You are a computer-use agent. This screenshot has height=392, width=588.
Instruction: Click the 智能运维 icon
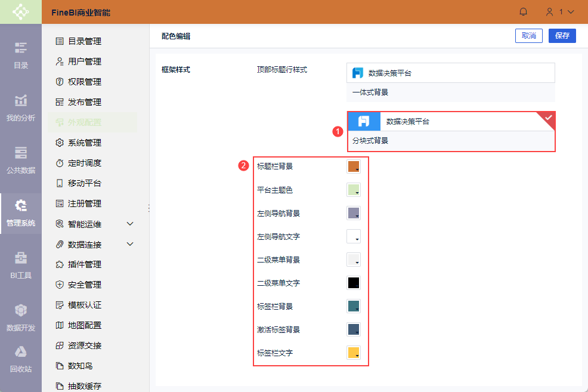(x=60, y=224)
